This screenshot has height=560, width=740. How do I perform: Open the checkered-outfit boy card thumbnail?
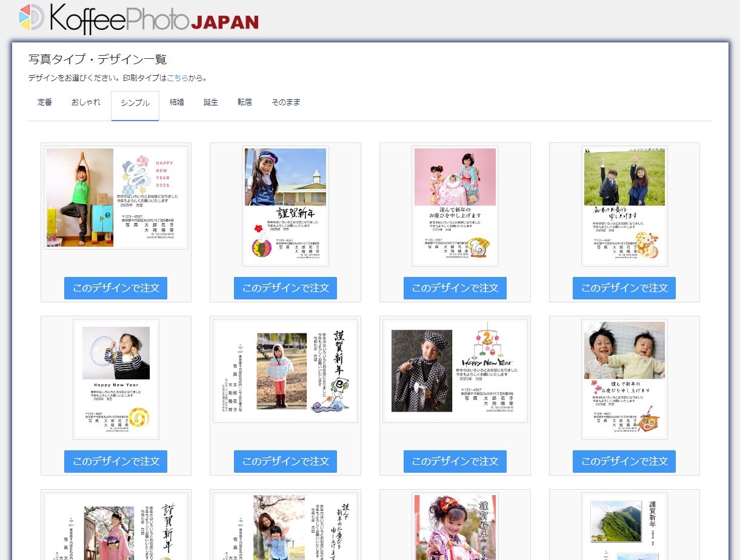[455, 371]
